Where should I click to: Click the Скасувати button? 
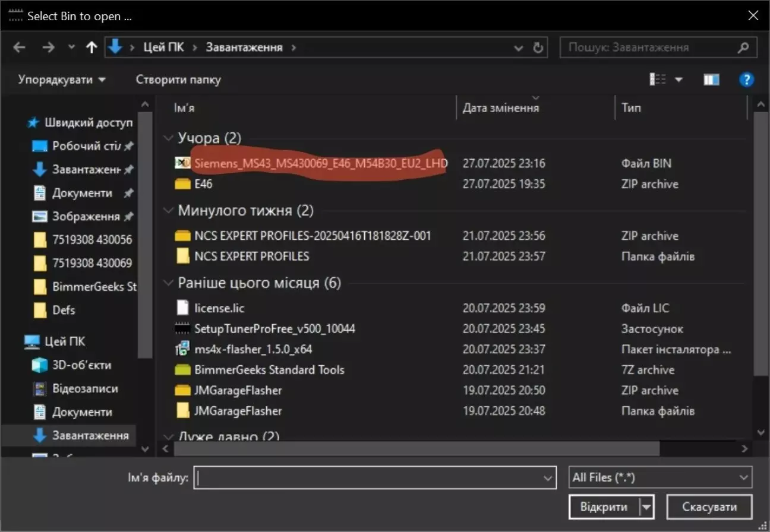pos(709,507)
